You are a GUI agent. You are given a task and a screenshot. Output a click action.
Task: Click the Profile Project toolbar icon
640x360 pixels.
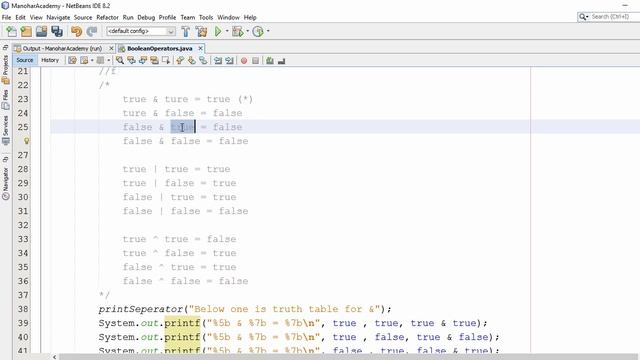pos(258,31)
